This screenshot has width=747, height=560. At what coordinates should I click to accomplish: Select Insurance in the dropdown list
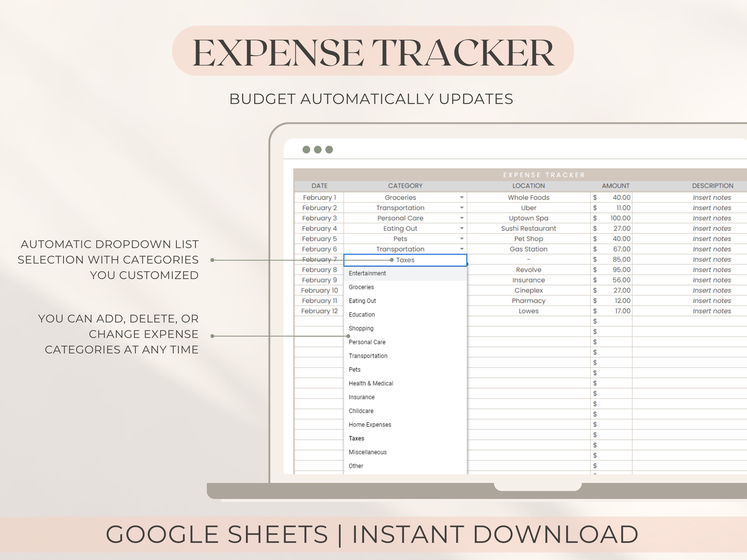pos(405,397)
